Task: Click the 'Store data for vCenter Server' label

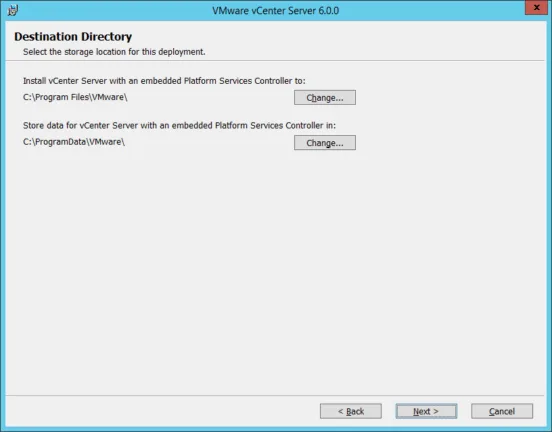Action: 179,126
